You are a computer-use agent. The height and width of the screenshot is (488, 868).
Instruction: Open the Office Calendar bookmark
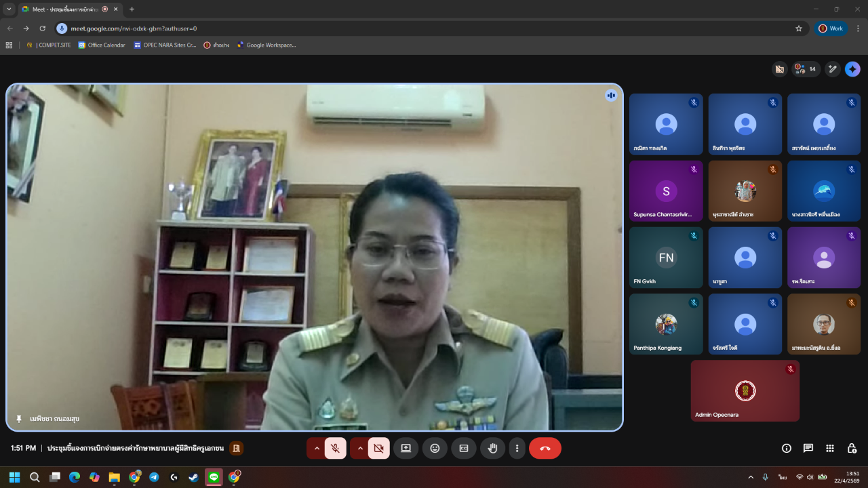pos(102,45)
